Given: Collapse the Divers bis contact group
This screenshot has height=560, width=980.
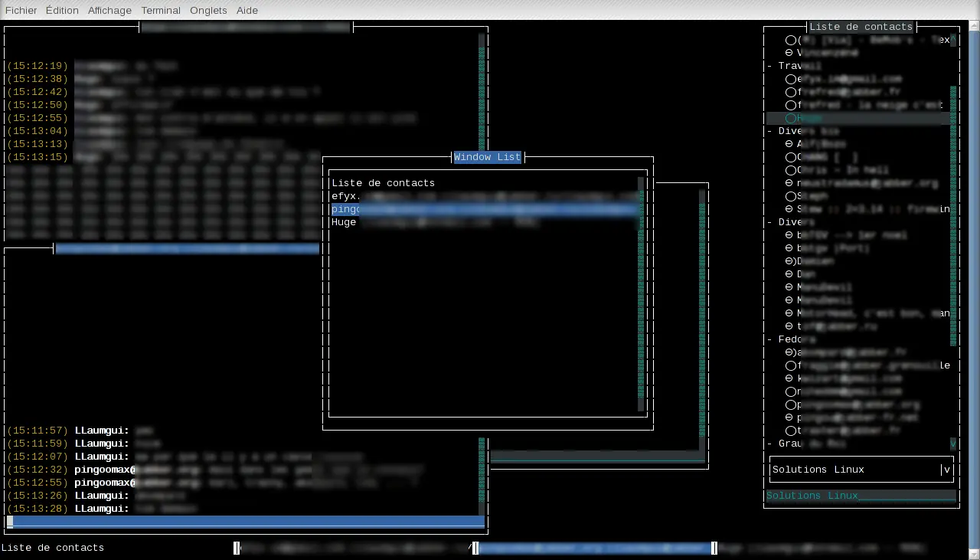Looking at the screenshot, I should (769, 131).
